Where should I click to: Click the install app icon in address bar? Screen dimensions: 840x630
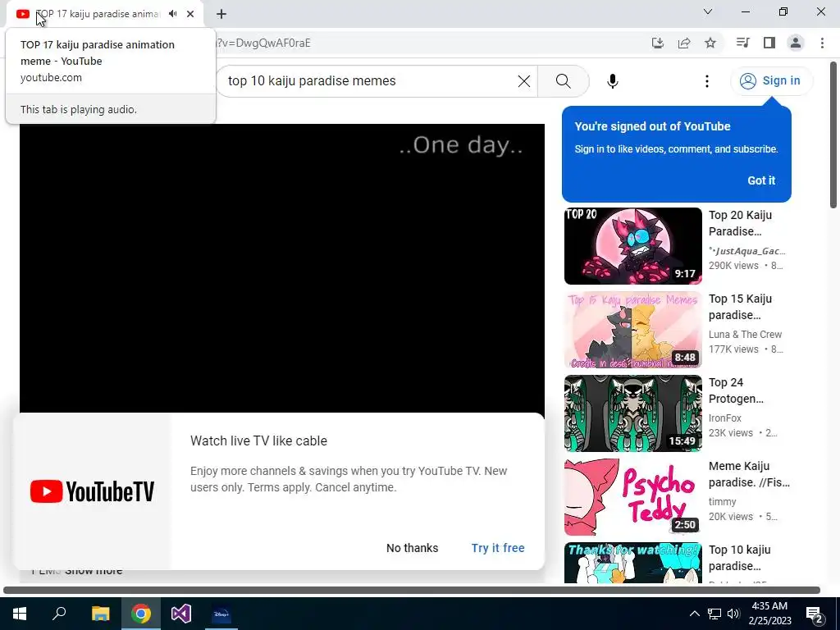[x=657, y=43]
